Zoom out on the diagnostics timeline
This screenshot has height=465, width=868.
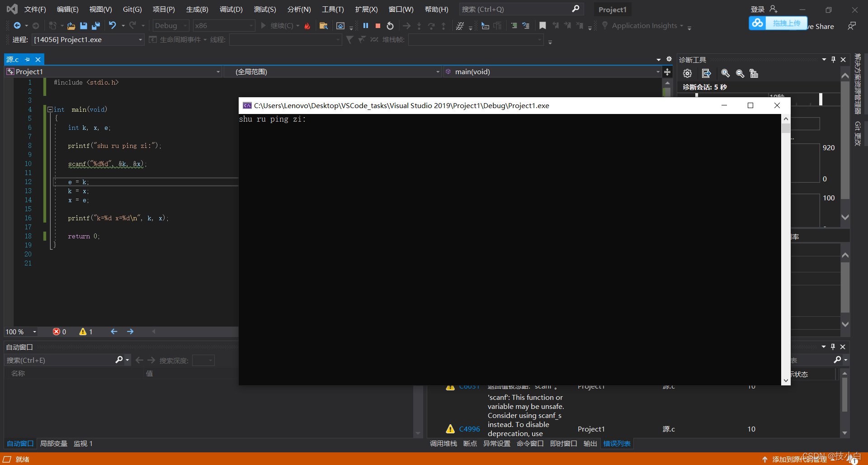pyautogui.click(x=740, y=73)
